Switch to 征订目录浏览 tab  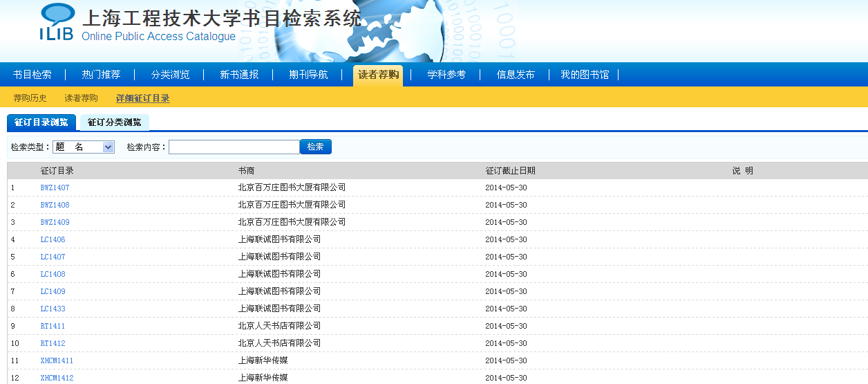pyautogui.click(x=41, y=122)
